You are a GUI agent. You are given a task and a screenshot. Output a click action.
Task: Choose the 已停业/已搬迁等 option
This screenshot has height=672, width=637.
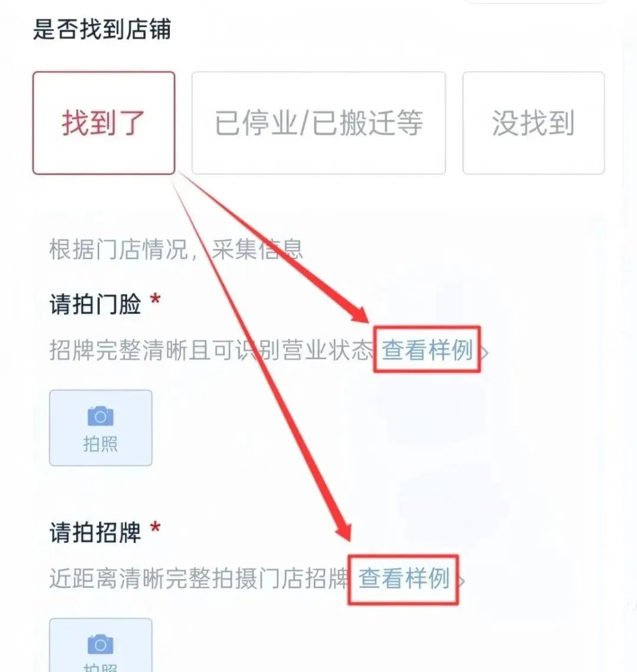(x=318, y=123)
